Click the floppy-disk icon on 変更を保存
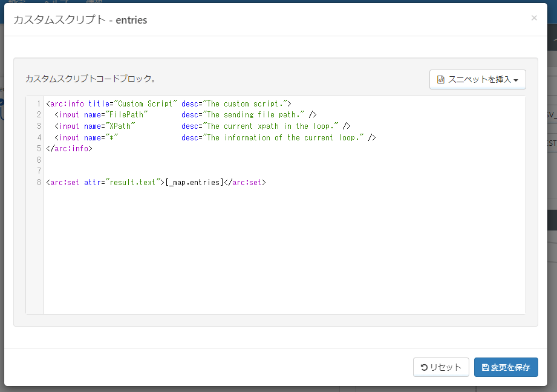557x392 pixels. coord(486,367)
